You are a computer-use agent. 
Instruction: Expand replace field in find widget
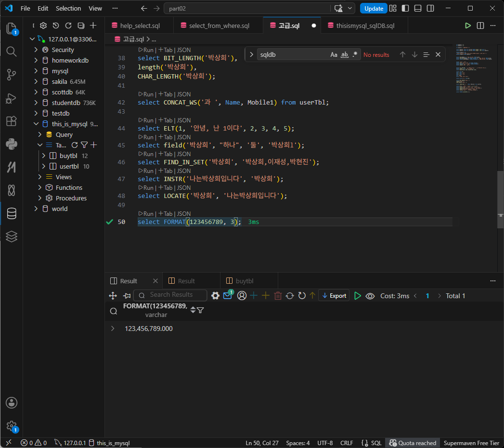click(x=251, y=54)
